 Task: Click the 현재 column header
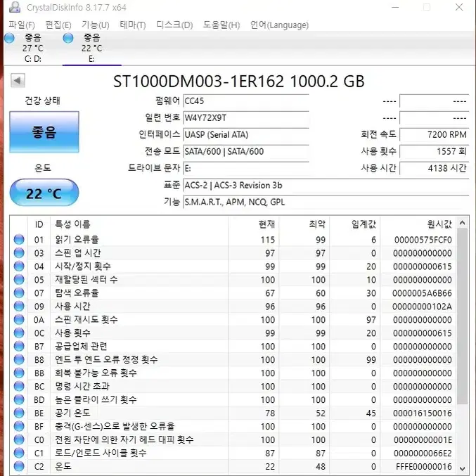pos(254,224)
